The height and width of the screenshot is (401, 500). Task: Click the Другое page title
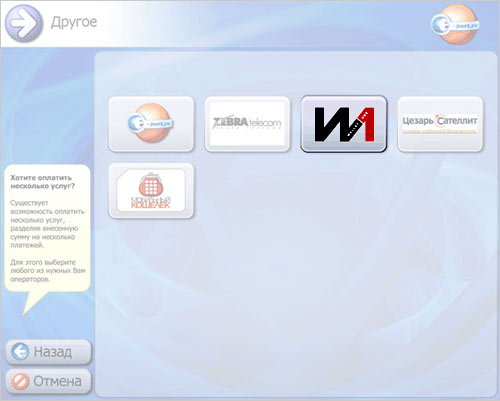click(x=74, y=22)
